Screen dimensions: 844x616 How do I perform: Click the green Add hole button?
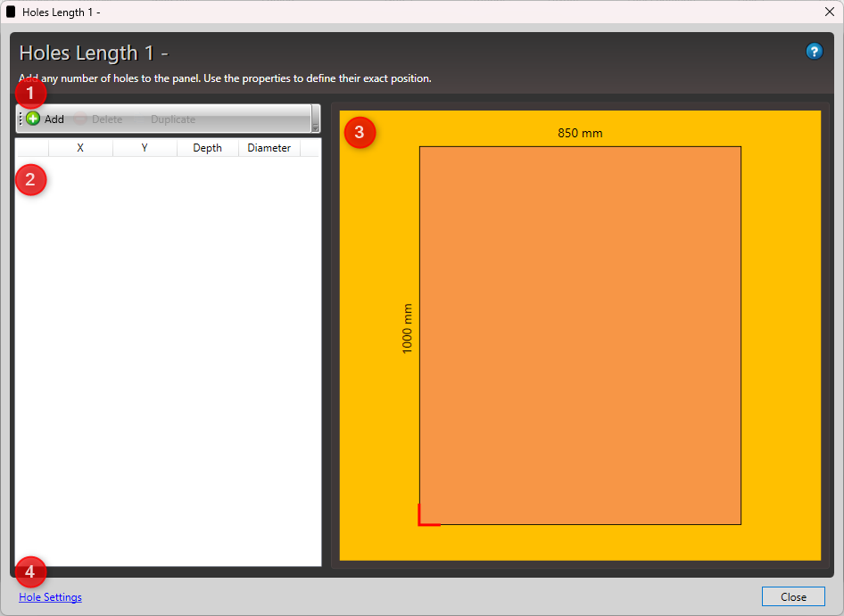pyautogui.click(x=46, y=119)
